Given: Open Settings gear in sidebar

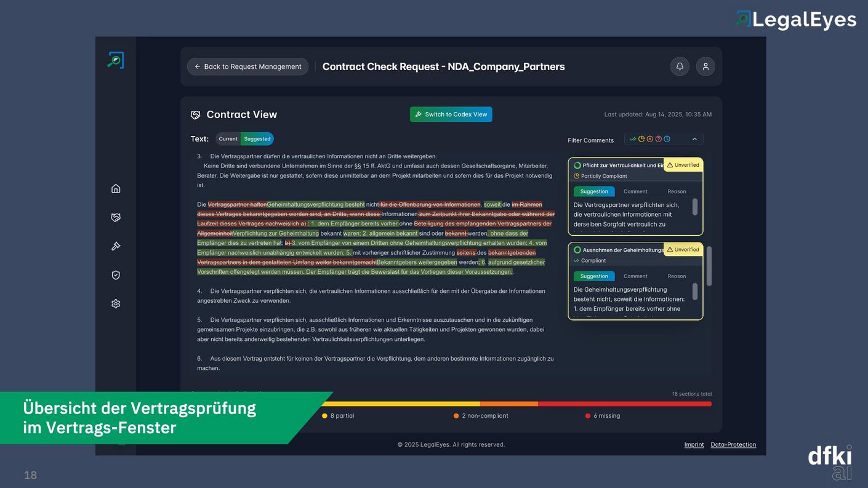Looking at the screenshot, I should (x=116, y=304).
